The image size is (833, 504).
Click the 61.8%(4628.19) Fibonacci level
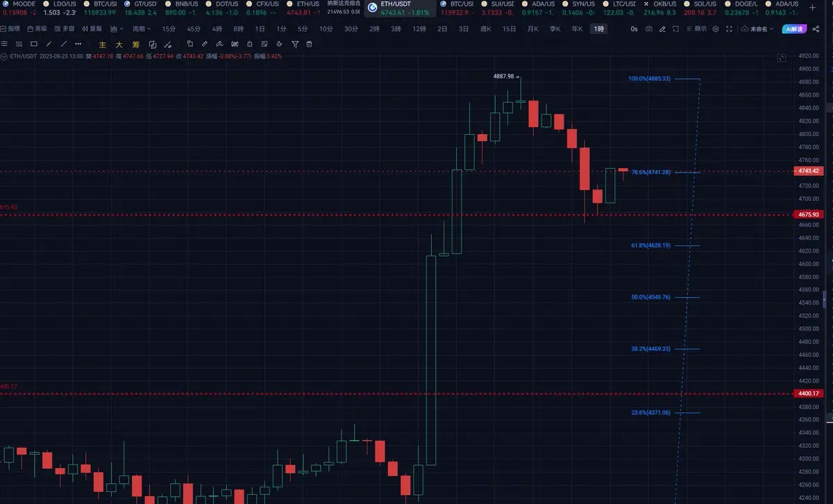click(650, 245)
